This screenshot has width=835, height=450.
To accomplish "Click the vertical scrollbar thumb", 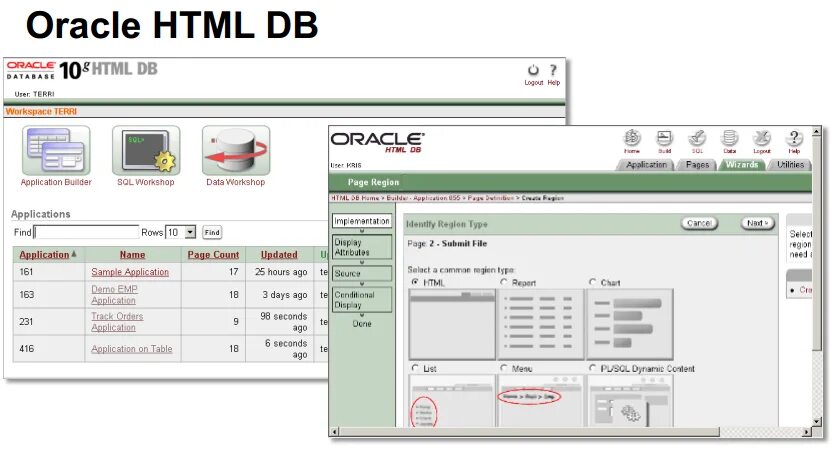I will pos(816,242).
